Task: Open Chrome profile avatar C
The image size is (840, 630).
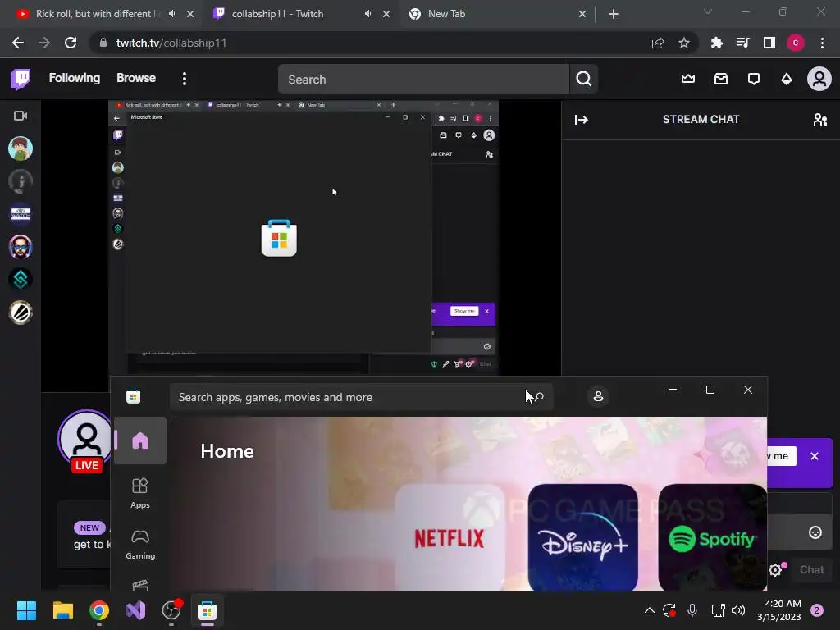Action: 796,43
